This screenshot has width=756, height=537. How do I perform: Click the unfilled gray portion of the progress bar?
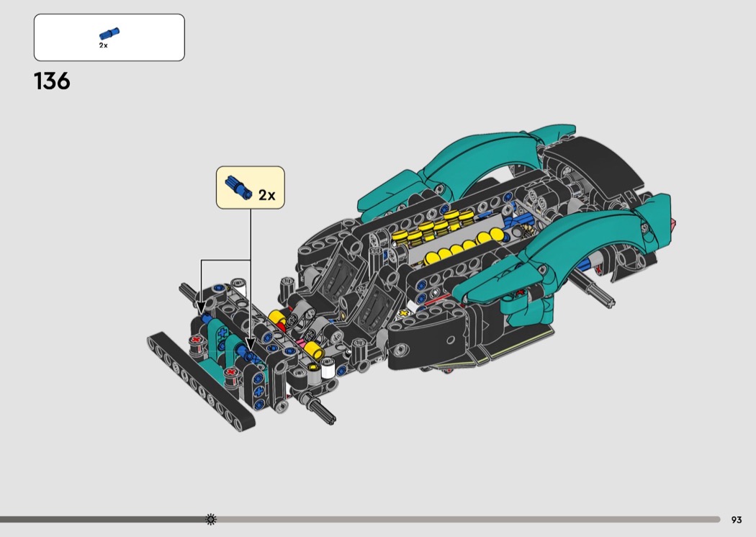468,519
